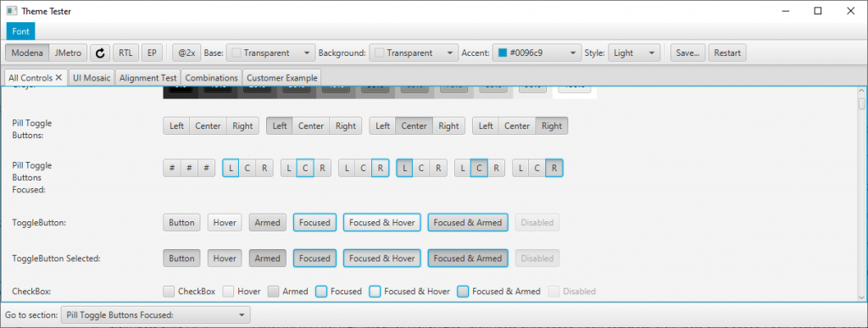
Task: Select the JMetro theme toggle
Action: click(68, 53)
